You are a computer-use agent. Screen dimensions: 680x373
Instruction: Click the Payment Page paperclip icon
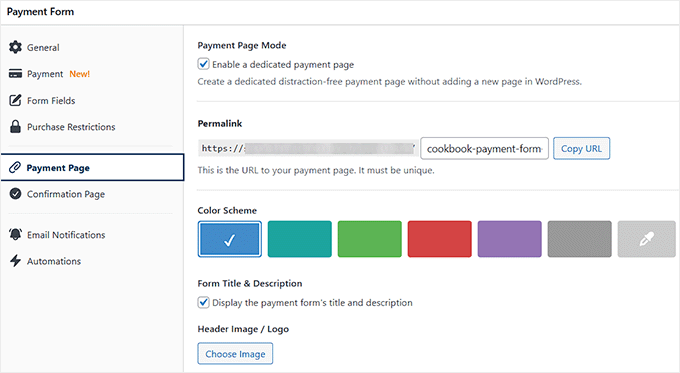pos(15,167)
